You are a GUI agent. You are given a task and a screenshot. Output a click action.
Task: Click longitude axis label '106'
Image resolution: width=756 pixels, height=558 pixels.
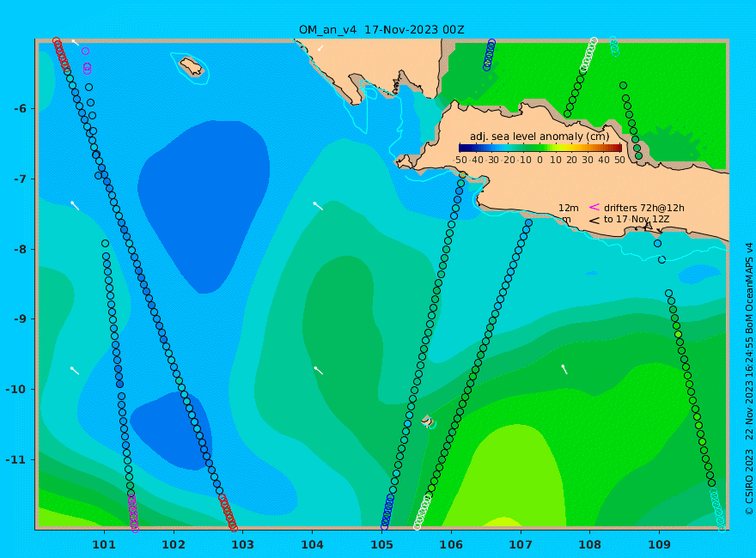(451, 544)
